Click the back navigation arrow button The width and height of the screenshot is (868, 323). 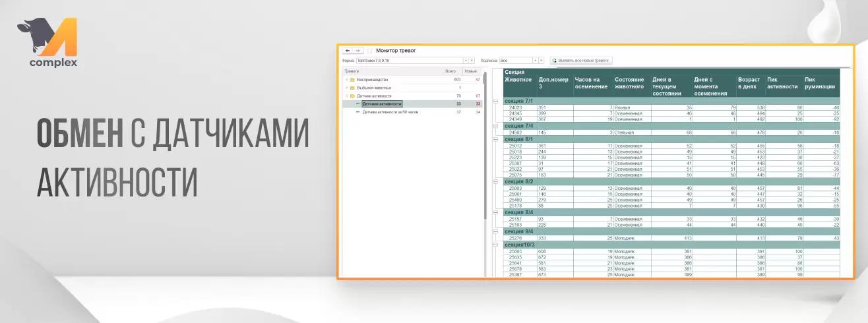click(348, 51)
